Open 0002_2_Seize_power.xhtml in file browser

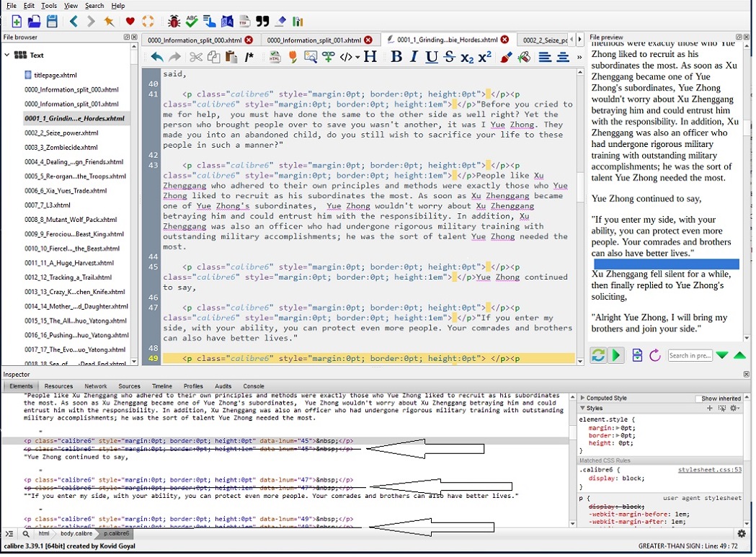point(61,133)
